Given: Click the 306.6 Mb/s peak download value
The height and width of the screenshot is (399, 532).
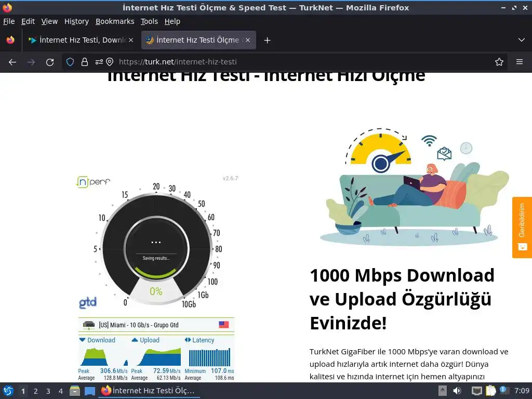Looking at the screenshot, I should coord(114,371).
